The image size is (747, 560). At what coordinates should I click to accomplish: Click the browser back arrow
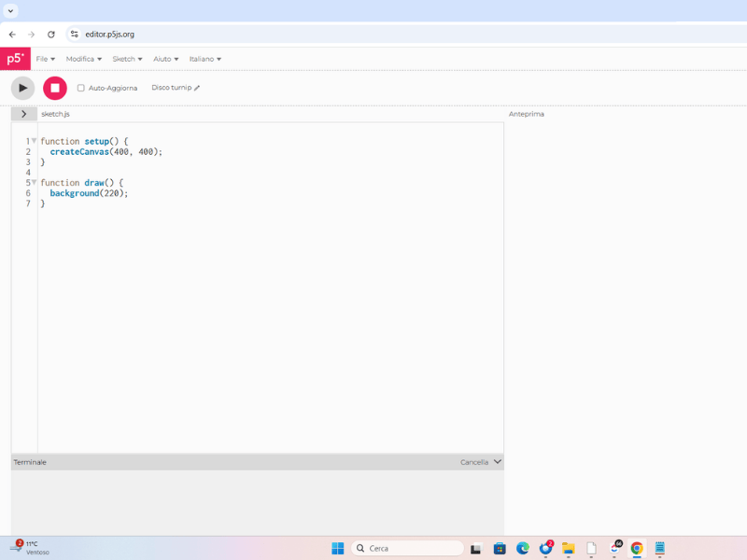pos(11,34)
